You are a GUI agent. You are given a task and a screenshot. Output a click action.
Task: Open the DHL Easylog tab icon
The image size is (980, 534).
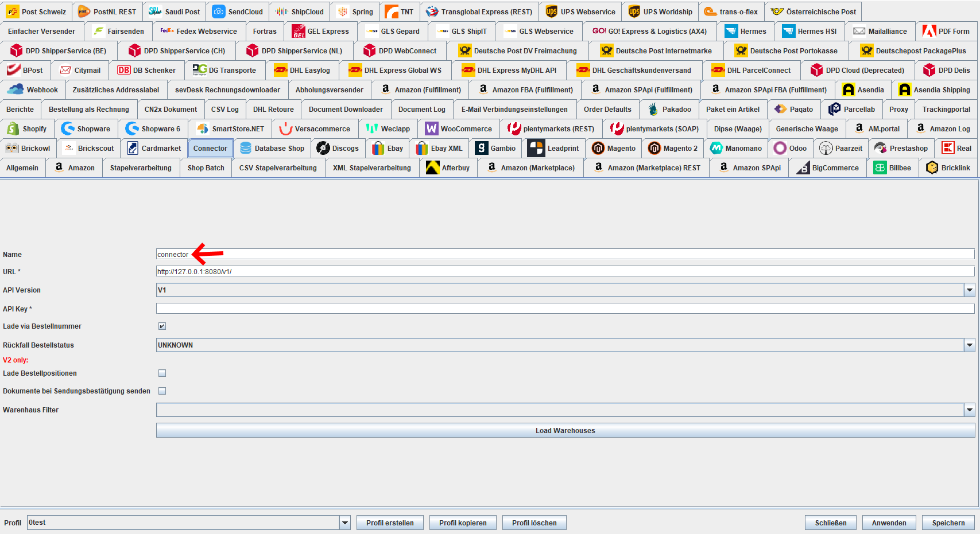tap(280, 70)
